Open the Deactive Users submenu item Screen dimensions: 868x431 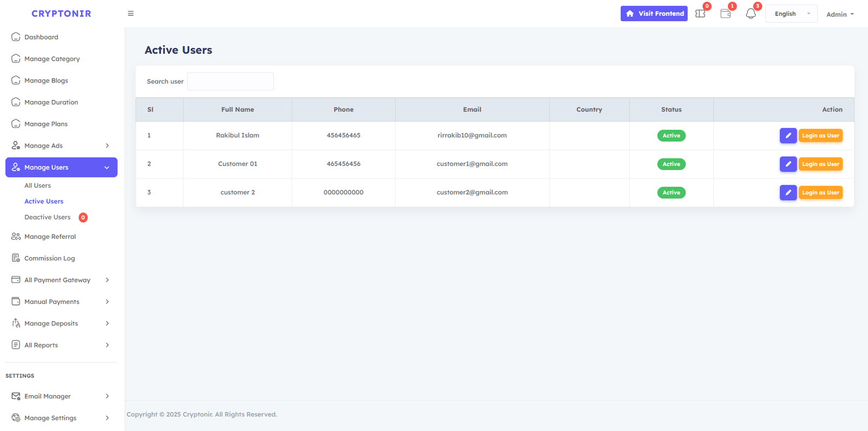click(x=48, y=217)
